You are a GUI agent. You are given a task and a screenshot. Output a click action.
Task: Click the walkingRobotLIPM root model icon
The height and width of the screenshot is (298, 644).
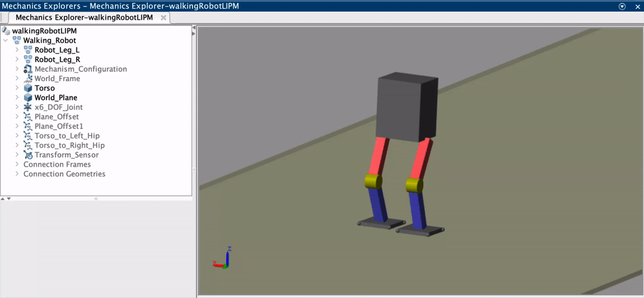coord(6,31)
